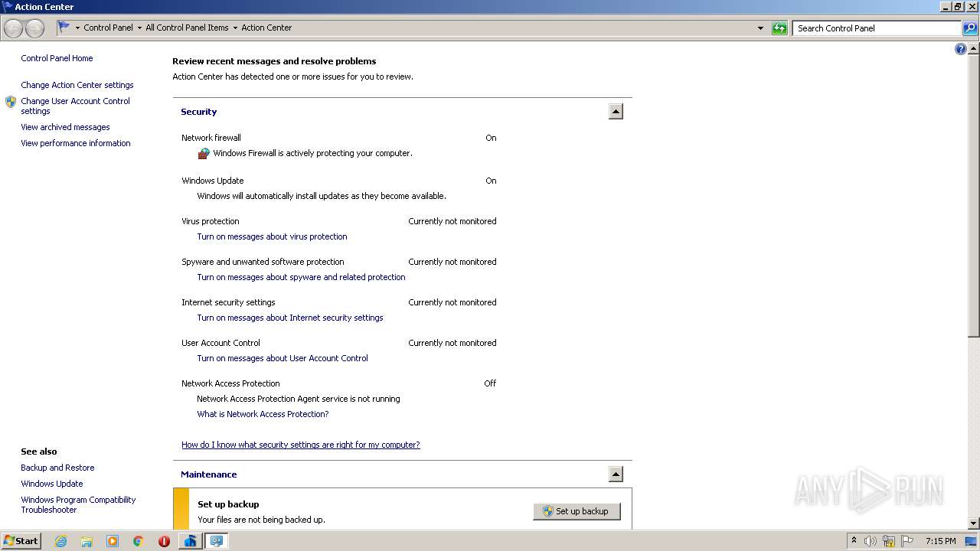Click Action Center breadcrumb
This screenshot has height=551, width=980.
[x=266, y=28]
